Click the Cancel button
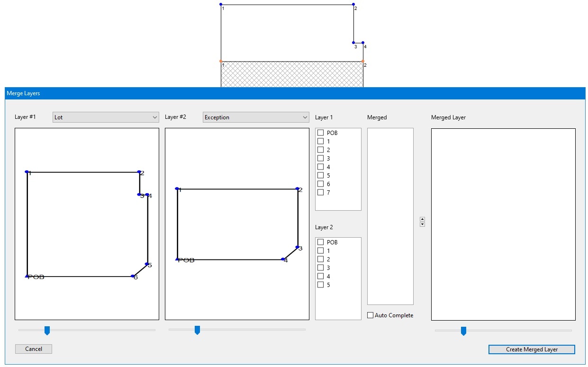The width and height of the screenshot is (588, 367). pyautogui.click(x=34, y=349)
